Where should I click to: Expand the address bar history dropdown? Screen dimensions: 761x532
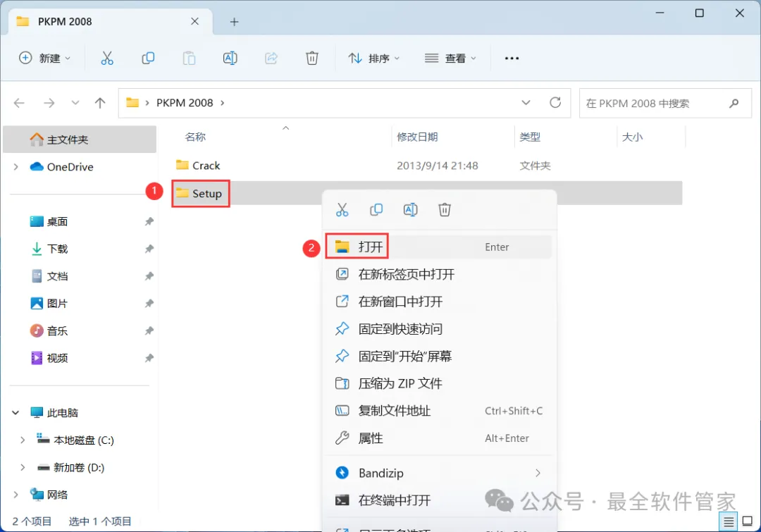pyautogui.click(x=526, y=103)
